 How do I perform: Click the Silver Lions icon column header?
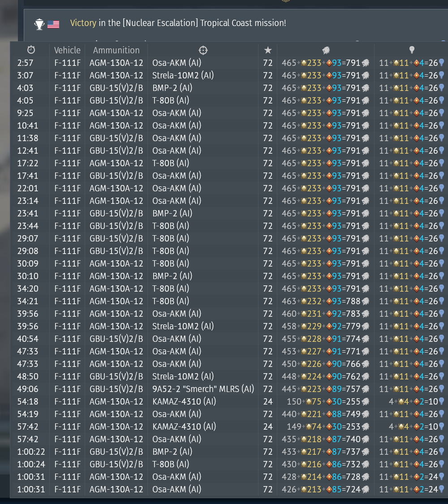click(326, 50)
